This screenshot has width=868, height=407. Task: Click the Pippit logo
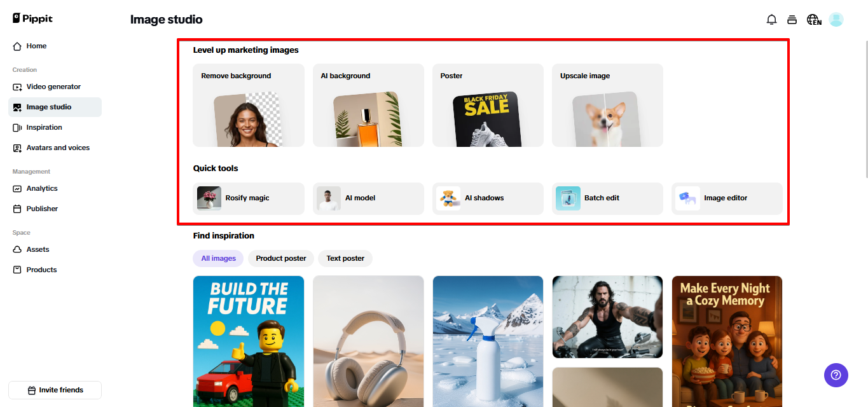[32, 18]
